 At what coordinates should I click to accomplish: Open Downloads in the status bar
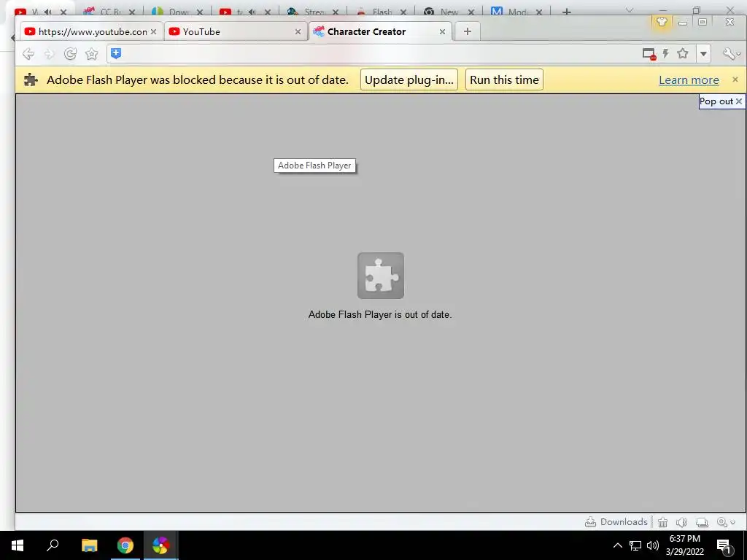[616, 522]
